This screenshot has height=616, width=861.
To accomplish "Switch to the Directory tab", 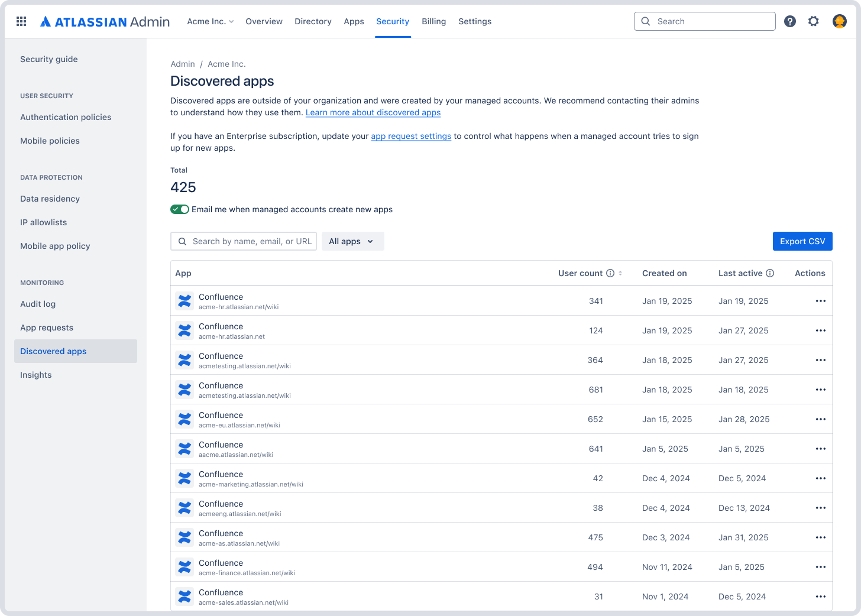I will coord(313,21).
